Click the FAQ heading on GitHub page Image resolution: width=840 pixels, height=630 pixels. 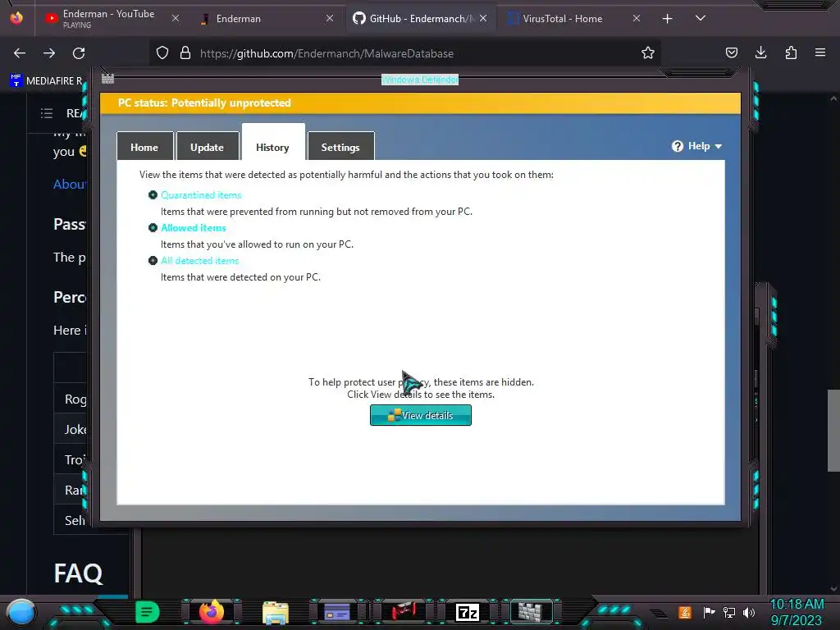(78, 573)
